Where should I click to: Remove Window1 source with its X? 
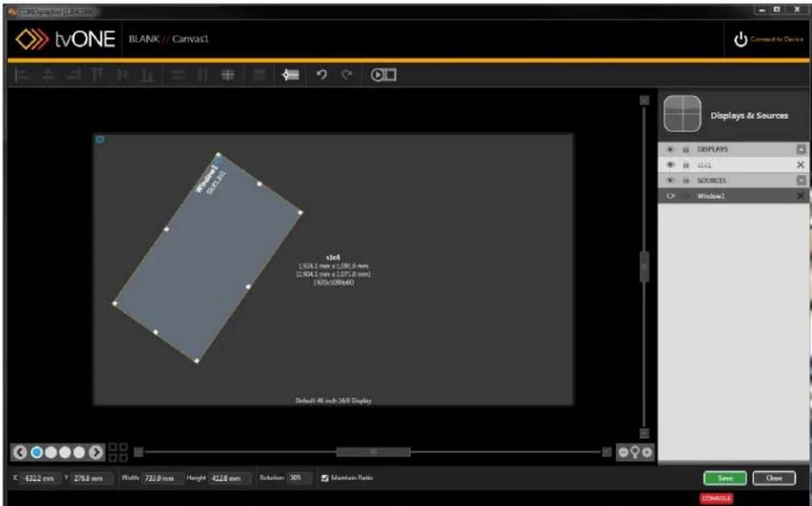click(801, 196)
